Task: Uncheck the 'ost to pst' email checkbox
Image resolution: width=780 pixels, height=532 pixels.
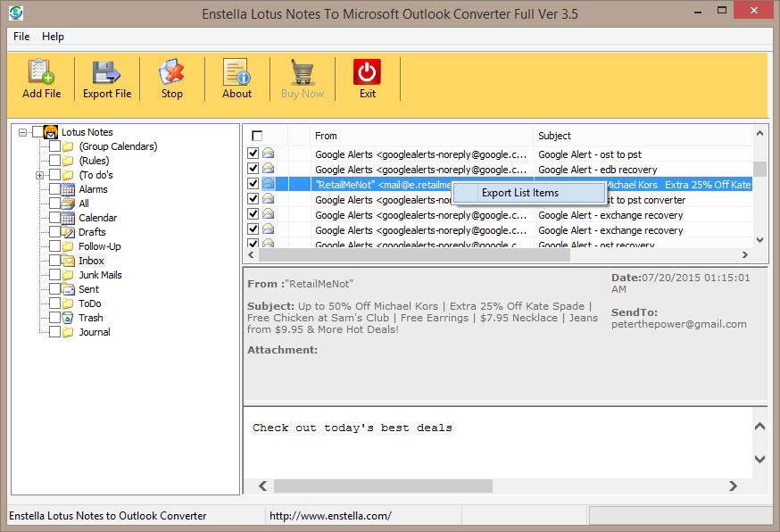Action: [x=253, y=154]
